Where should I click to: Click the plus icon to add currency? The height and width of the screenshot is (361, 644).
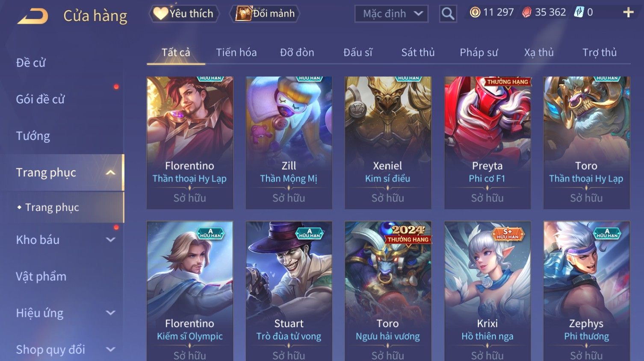[628, 12]
